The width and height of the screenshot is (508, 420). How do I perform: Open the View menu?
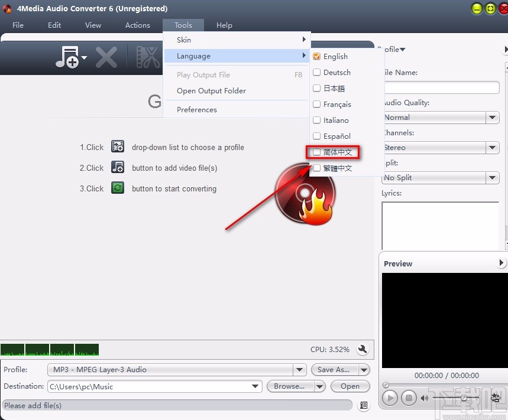tap(93, 25)
